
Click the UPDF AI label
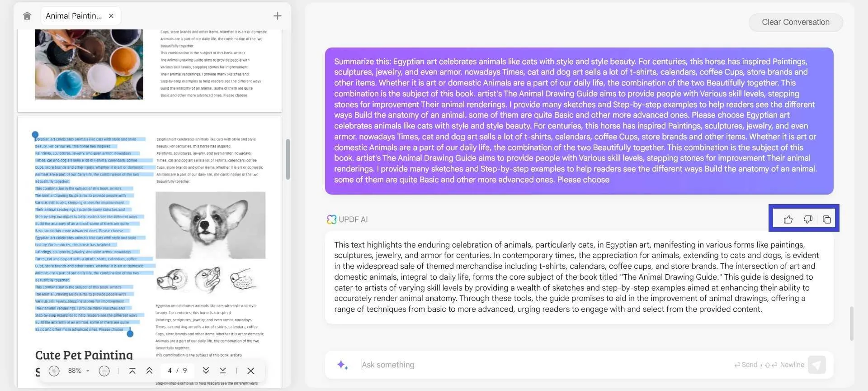click(353, 219)
